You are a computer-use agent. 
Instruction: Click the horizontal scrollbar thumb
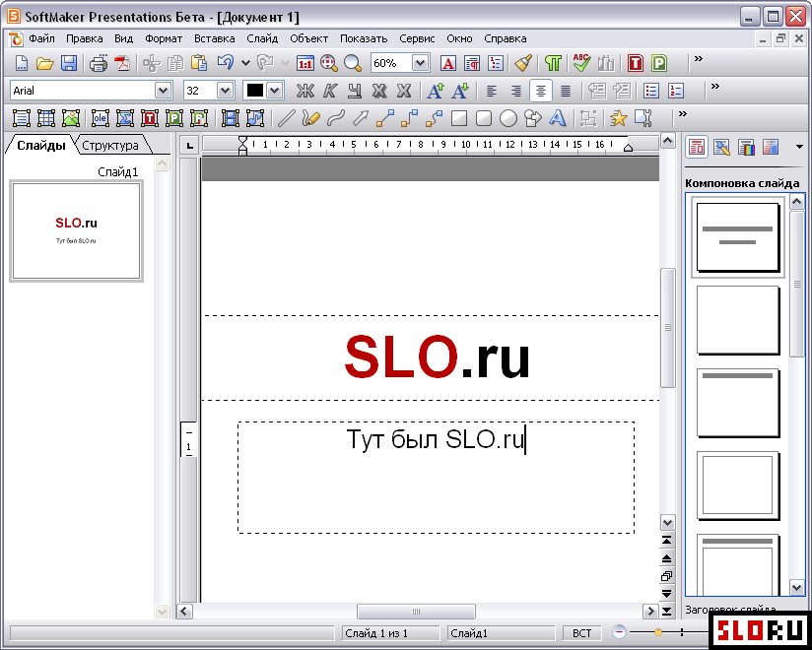tap(416, 612)
